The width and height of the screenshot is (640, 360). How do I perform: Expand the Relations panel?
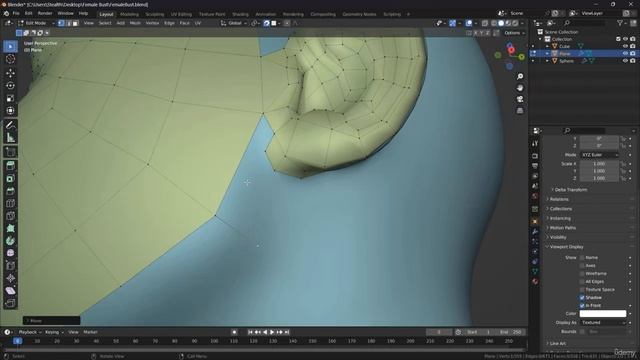coord(558,199)
